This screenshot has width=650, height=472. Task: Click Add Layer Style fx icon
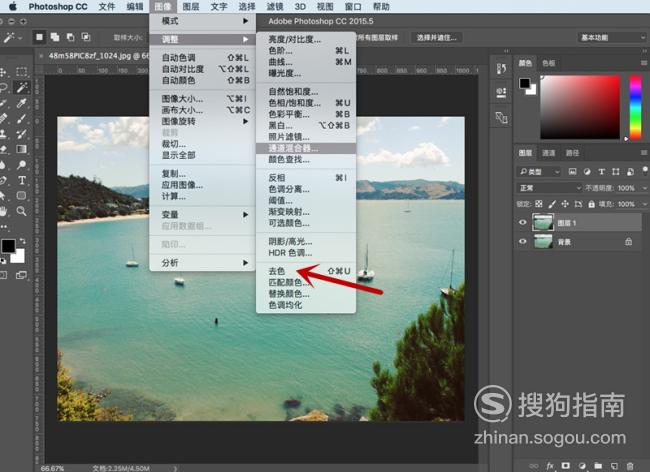coord(550,466)
